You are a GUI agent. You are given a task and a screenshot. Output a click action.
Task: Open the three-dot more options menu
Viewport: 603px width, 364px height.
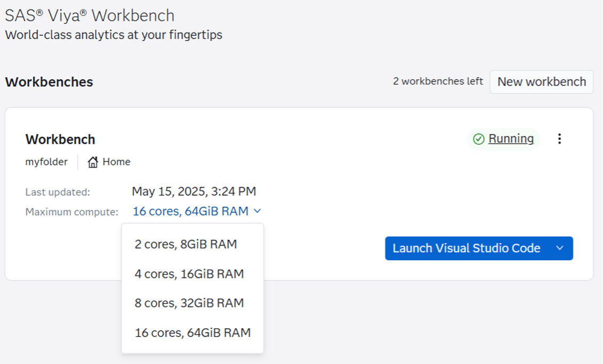(559, 139)
